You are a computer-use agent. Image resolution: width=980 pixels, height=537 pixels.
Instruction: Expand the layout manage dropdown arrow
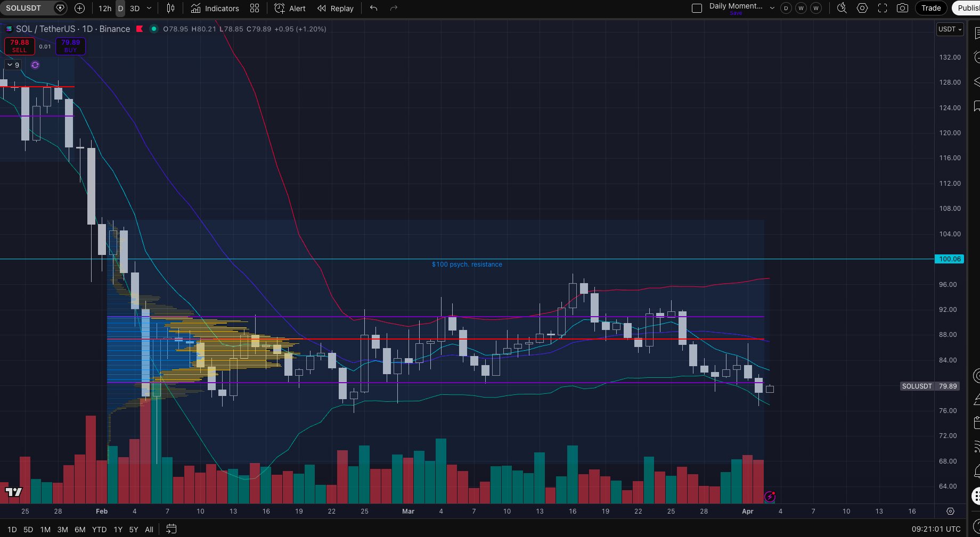pyautogui.click(x=772, y=8)
